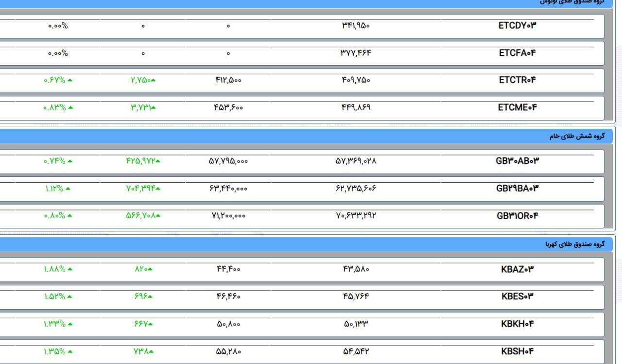The image size is (622, 364).
Task: Click the value ۶۳,۴۴۰,۰۰۰
Action: pos(228,188)
